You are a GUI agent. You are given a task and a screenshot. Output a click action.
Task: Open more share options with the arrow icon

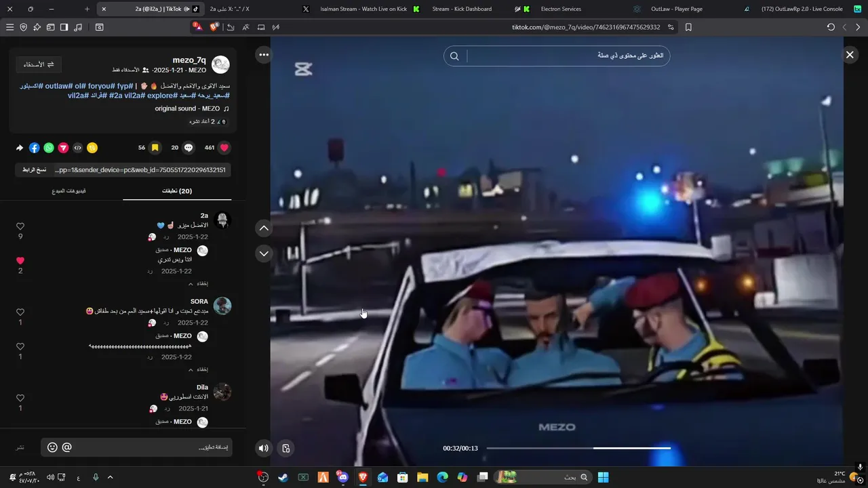tap(20, 148)
